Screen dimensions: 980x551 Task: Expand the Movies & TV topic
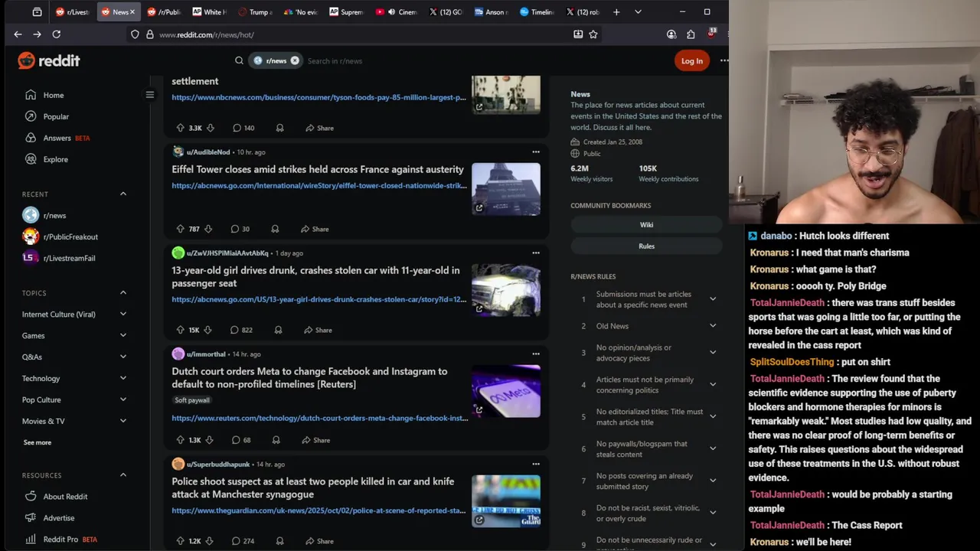coord(123,421)
